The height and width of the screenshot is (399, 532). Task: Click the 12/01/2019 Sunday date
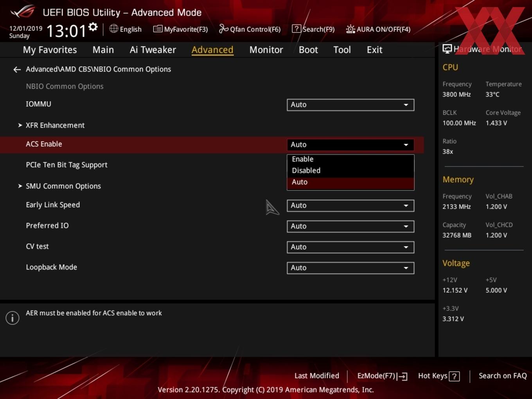(x=25, y=32)
